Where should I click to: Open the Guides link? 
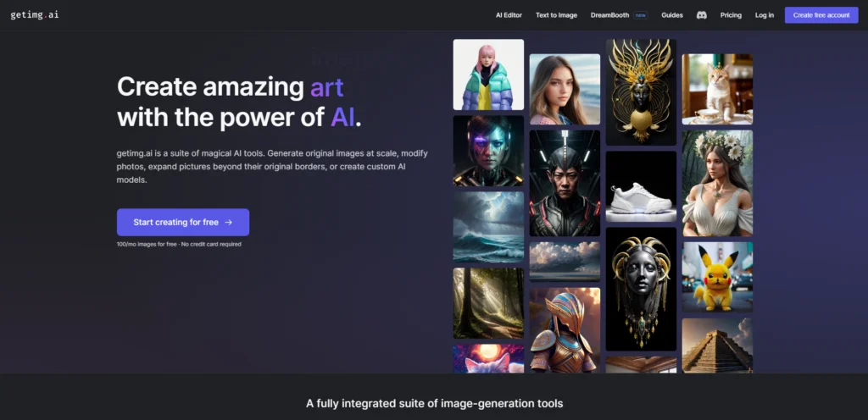672,15
